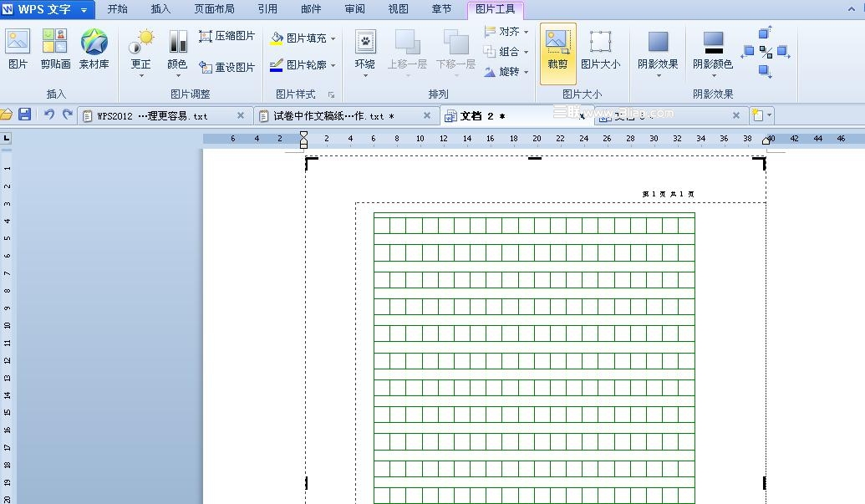Click 重设图片 reset picture
Screen dimensions: 865x504
[x=226, y=67]
